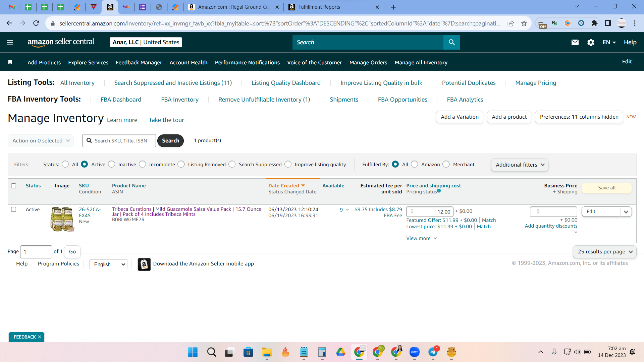Sort by Date Created column
The height and width of the screenshot is (362, 644).
pyautogui.click(x=286, y=186)
